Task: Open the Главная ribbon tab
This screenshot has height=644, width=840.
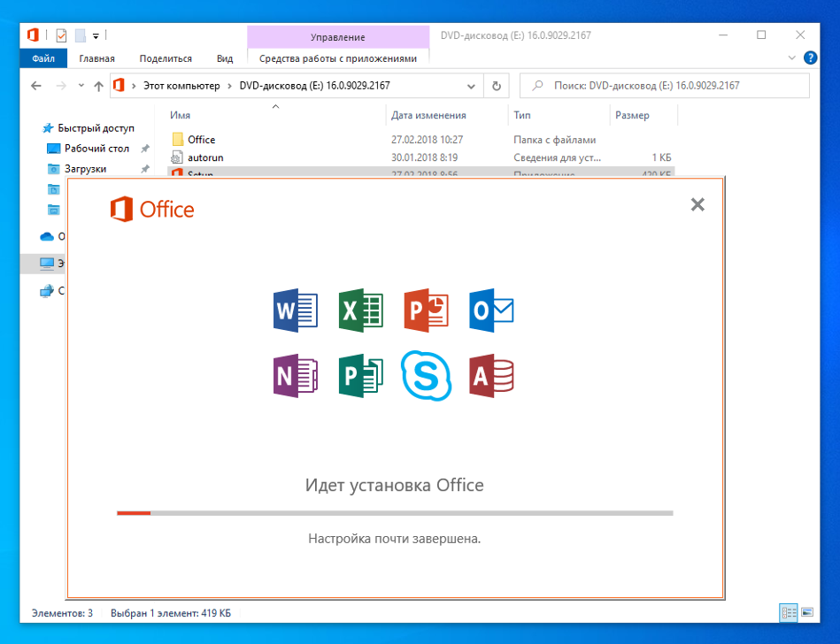Action: pyautogui.click(x=97, y=58)
